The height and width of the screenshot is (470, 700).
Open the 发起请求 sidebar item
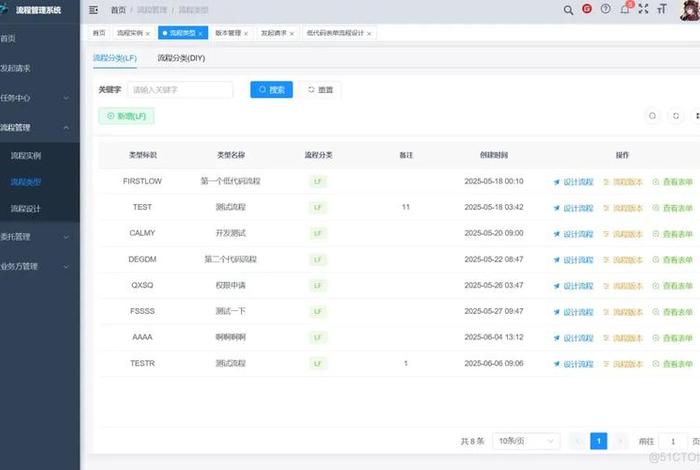(x=38, y=68)
